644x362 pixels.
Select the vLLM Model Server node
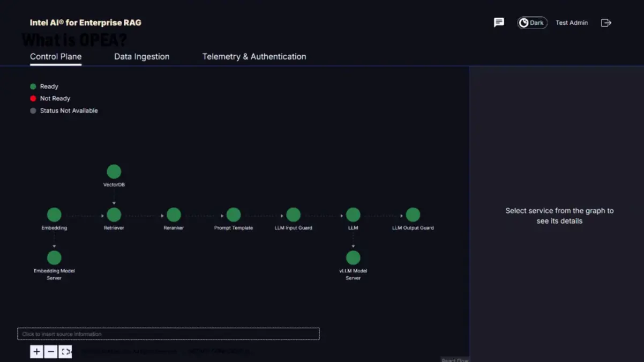[x=353, y=257]
